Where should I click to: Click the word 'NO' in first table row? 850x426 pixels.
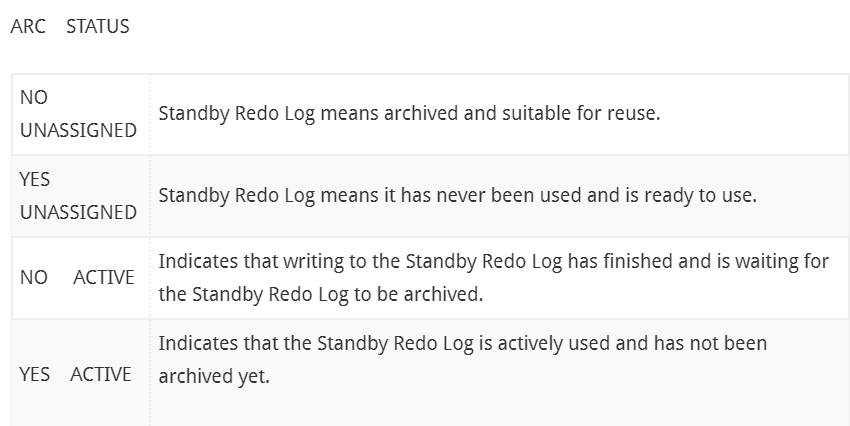[x=34, y=98]
